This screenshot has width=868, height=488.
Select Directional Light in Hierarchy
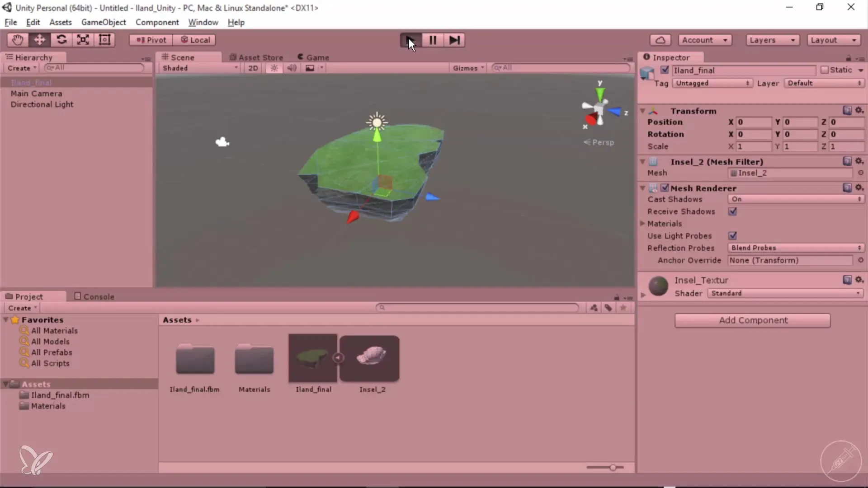42,104
